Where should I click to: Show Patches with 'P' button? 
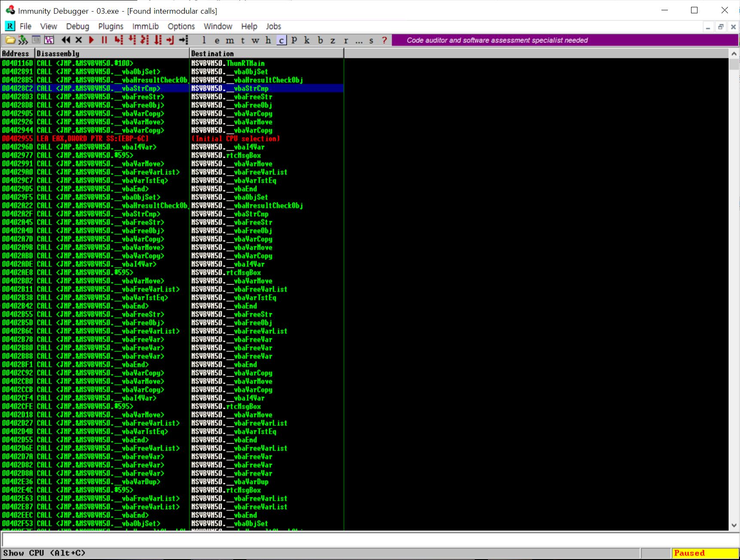(x=294, y=40)
